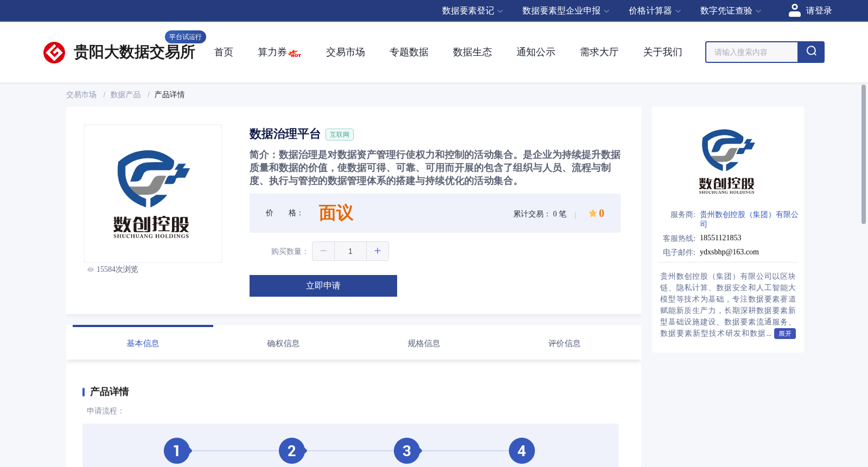Click the search magnifier button

tap(811, 52)
